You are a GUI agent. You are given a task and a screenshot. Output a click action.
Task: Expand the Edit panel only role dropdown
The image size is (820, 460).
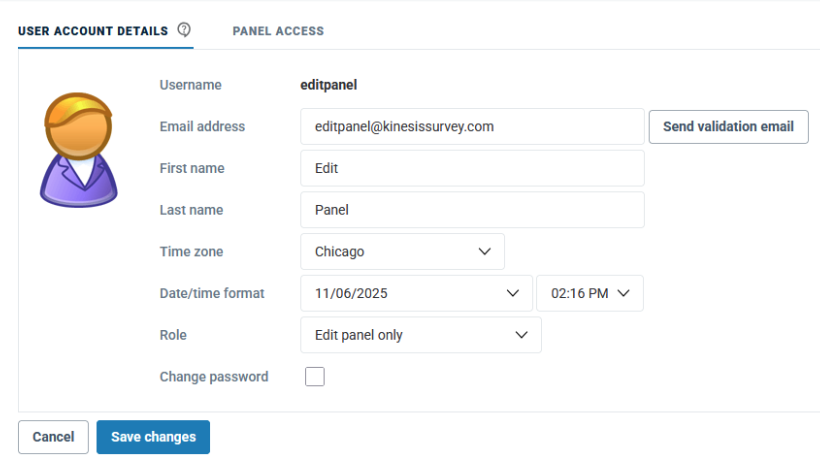[421, 335]
